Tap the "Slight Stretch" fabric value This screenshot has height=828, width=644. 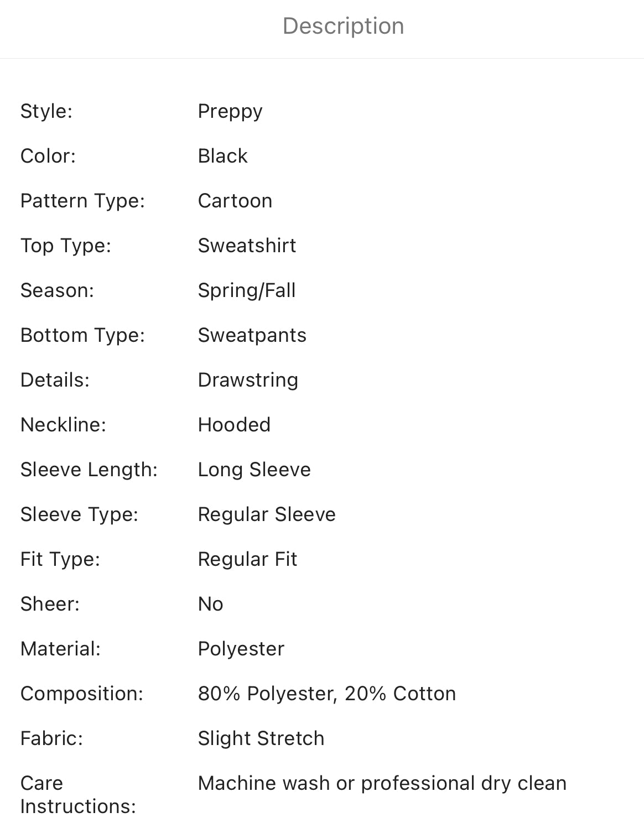(x=261, y=738)
